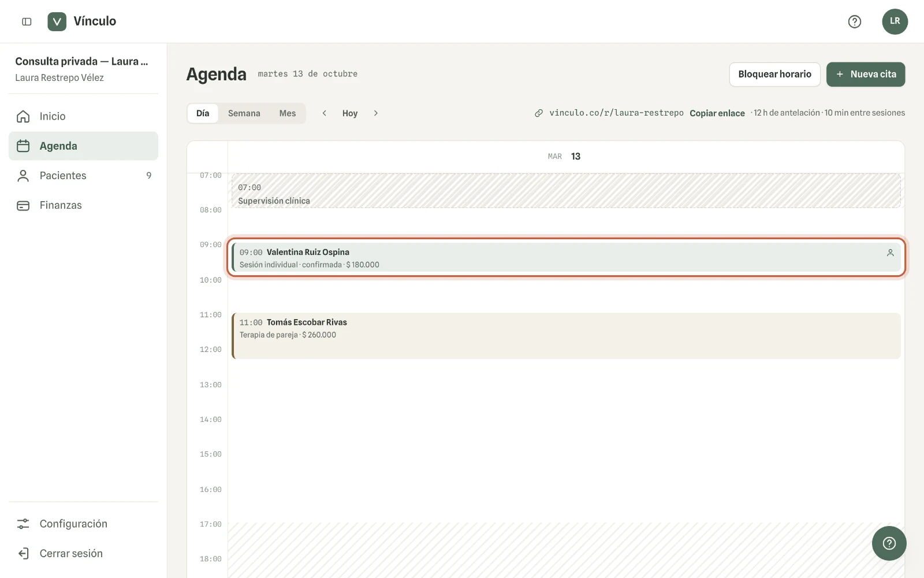
Task: Click the Agenda calendar icon
Action: point(23,146)
